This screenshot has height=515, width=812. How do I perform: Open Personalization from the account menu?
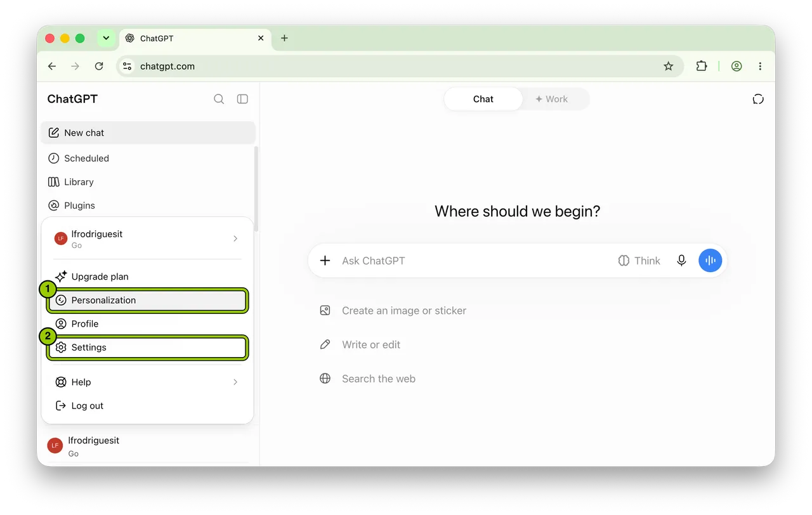(147, 300)
